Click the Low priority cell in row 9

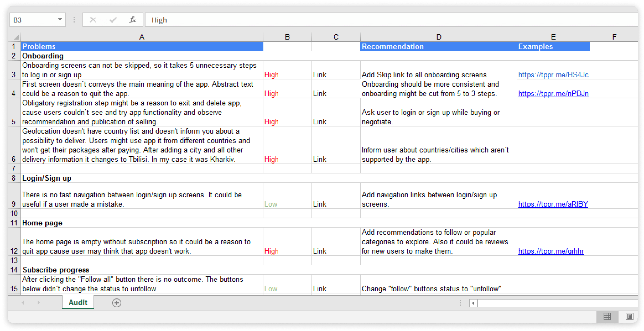(x=287, y=196)
